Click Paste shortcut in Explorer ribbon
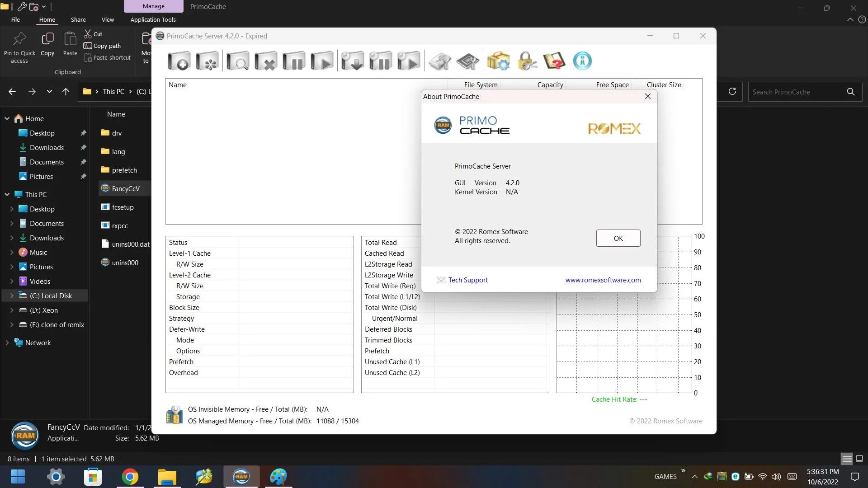The width and height of the screenshot is (868, 488). pos(108,57)
